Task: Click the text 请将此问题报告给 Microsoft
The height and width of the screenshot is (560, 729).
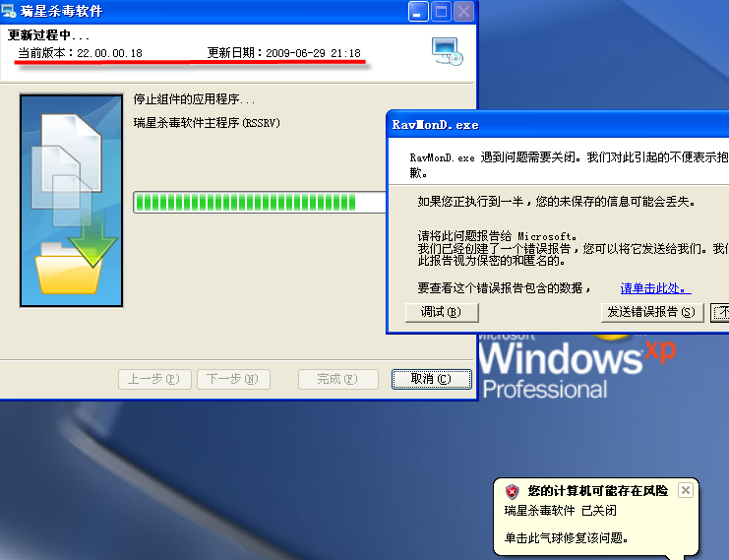Action: click(x=497, y=236)
